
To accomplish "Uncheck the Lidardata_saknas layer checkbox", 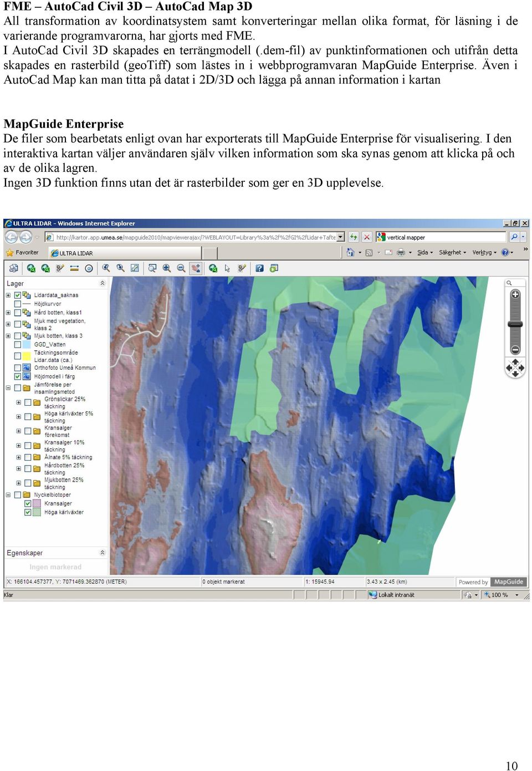I will (x=18, y=295).
